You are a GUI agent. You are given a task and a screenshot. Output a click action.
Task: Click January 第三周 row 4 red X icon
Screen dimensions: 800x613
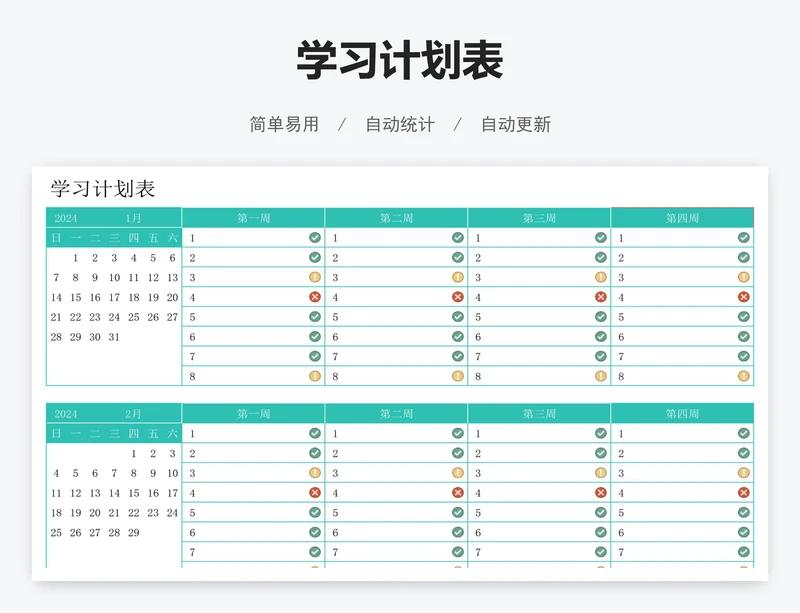pos(601,297)
